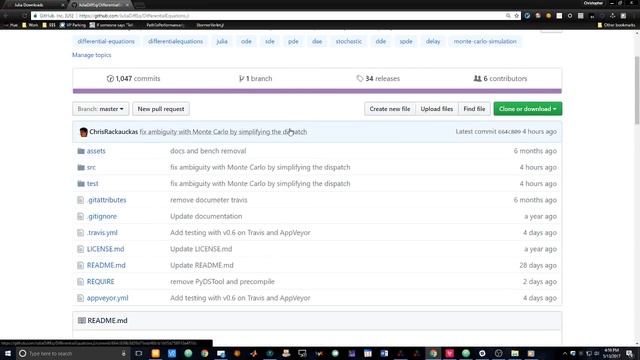The width and height of the screenshot is (640, 360).
Task: Open the Windows notification center icon
Action: 629,353
